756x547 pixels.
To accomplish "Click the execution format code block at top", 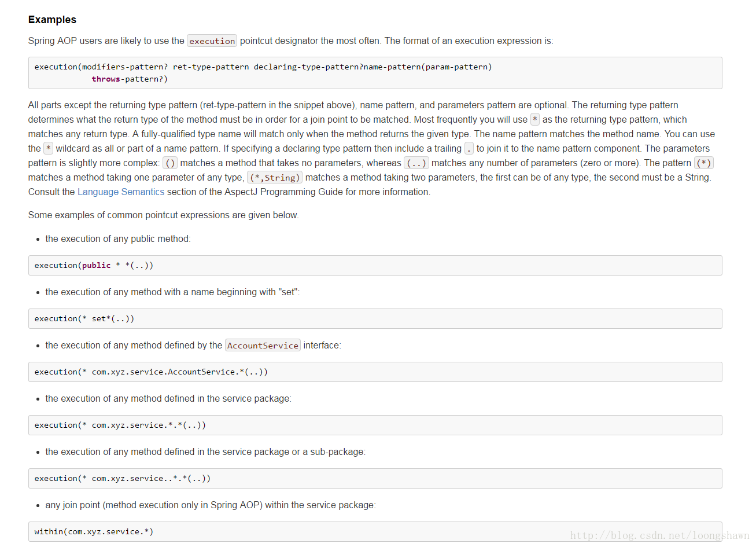I will [375, 73].
